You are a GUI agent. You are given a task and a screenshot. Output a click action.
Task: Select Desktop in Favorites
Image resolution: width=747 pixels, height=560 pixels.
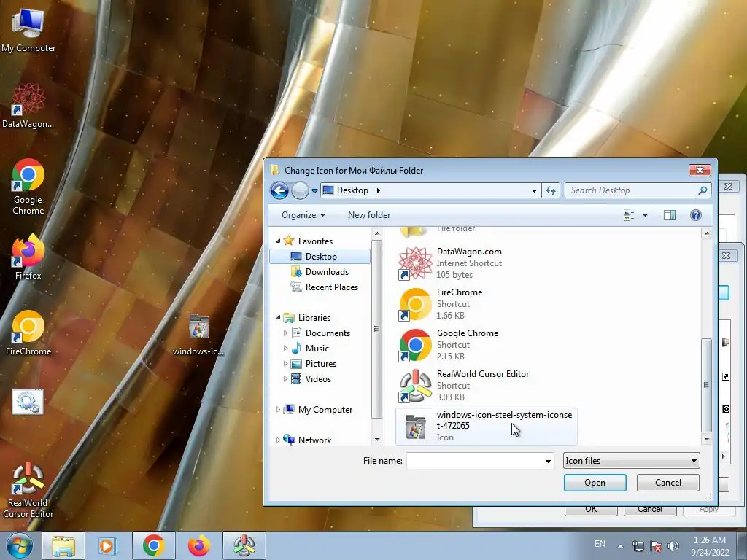coord(320,256)
